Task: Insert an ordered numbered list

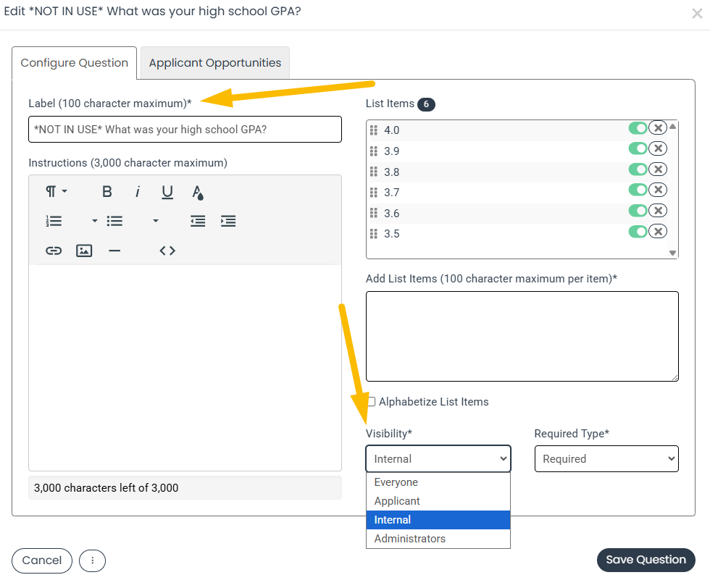Action: click(54, 221)
